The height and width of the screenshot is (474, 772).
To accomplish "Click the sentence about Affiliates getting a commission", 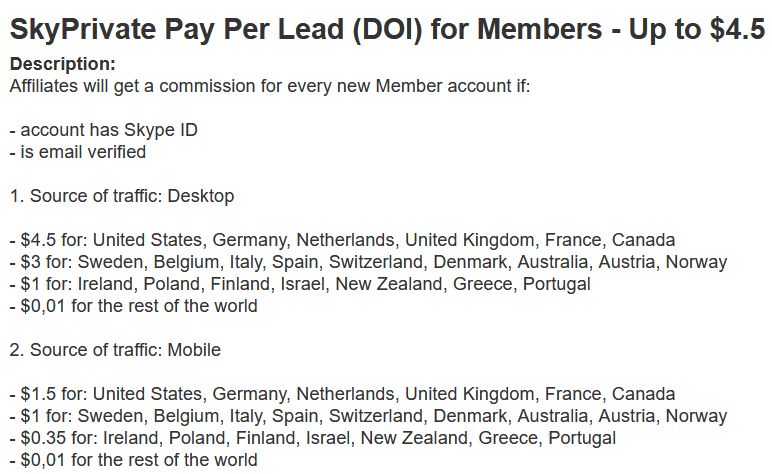I will (270, 86).
